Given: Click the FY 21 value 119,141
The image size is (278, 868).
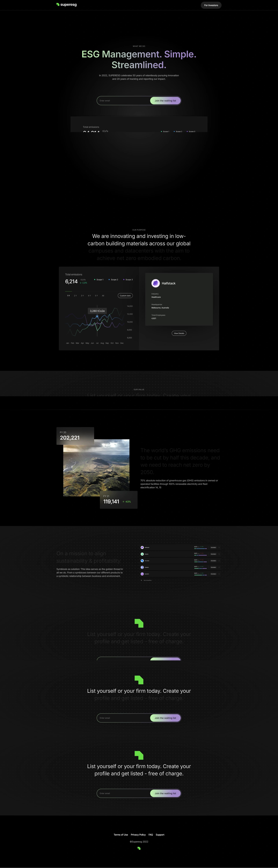Looking at the screenshot, I should pos(111,501).
